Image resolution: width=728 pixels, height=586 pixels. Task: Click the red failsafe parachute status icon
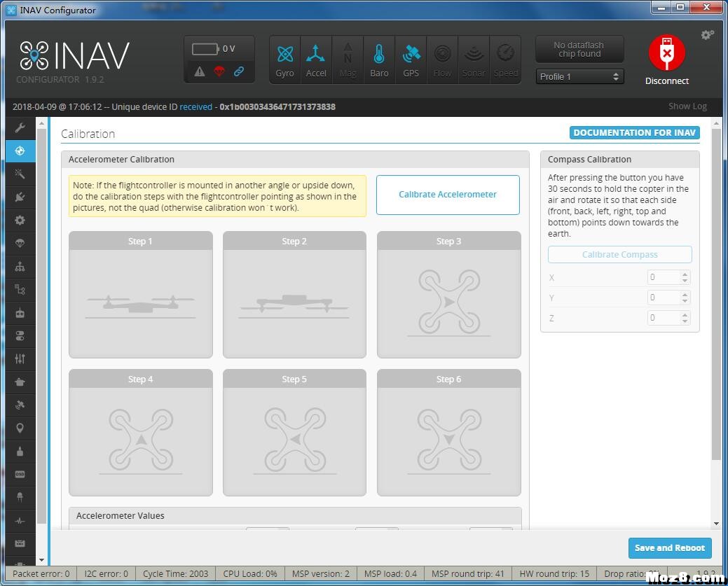click(x=219, y=71)
